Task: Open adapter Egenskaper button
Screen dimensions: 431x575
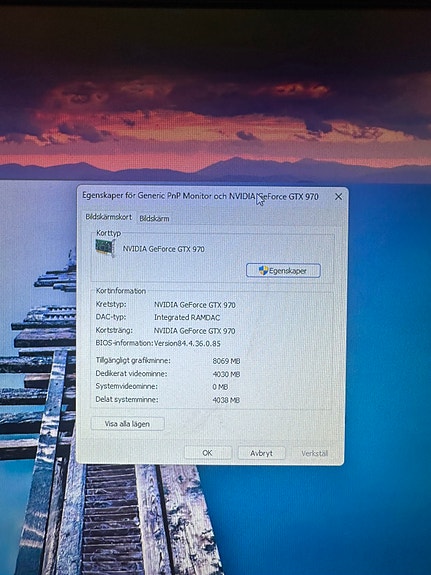Action: 283,271
